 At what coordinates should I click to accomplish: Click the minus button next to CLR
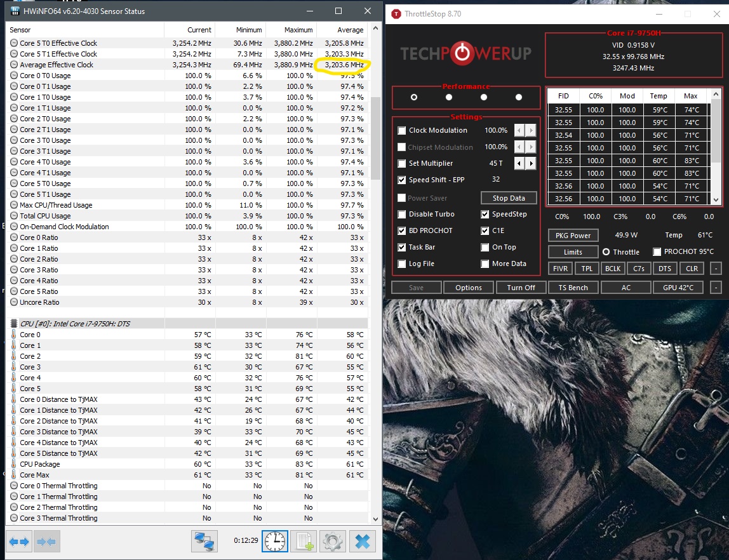point(716,269)
